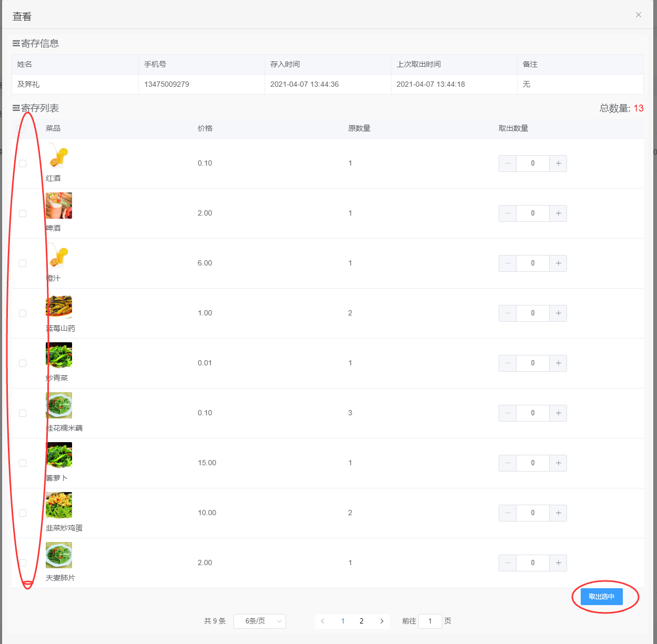
Task: Increase 取出数量 for 橙汁
Action: point(558,263)
